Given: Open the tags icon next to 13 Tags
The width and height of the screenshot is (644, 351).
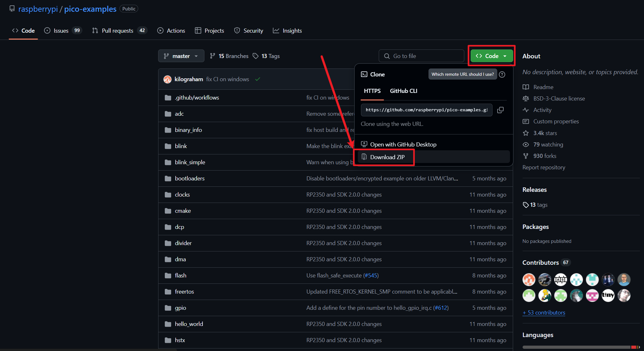Looking at the screenshot, I should coord(255,56).
